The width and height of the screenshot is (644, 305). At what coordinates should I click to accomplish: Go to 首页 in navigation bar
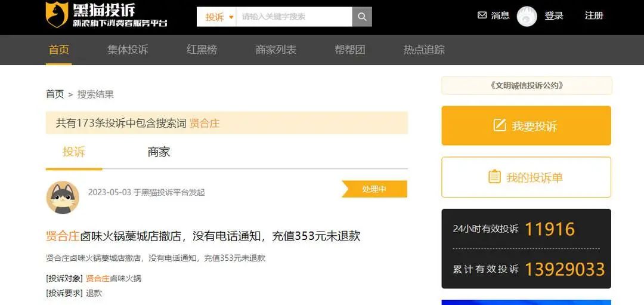[x=58, y=50]
